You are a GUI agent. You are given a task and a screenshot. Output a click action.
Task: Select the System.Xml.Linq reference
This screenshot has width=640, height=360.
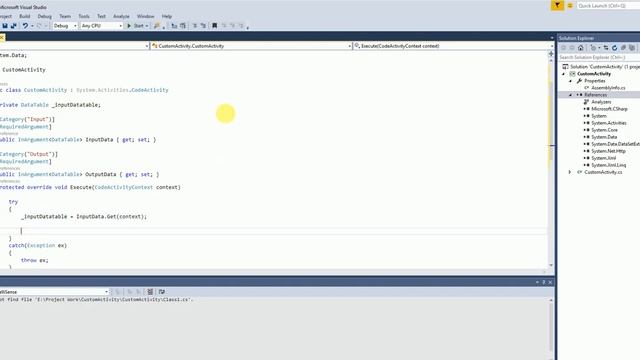tap(608, 165)
